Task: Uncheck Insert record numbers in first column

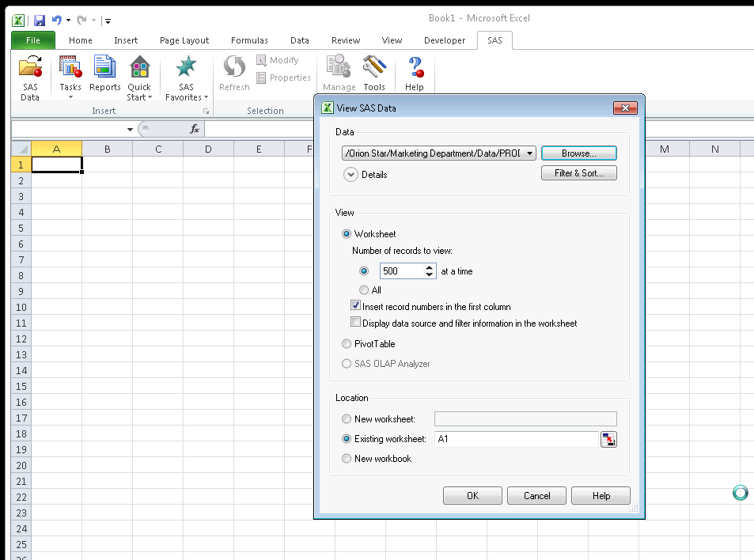Action: click(x=356, y=305)
